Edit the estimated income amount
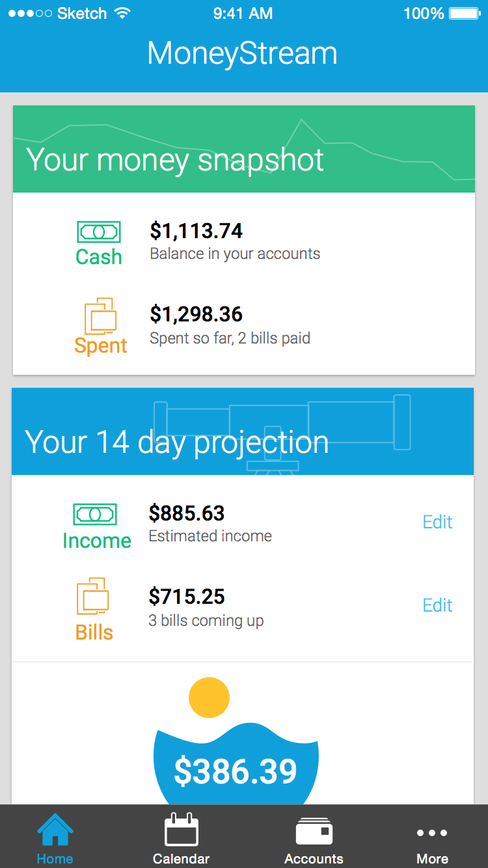 click(437, 522)
